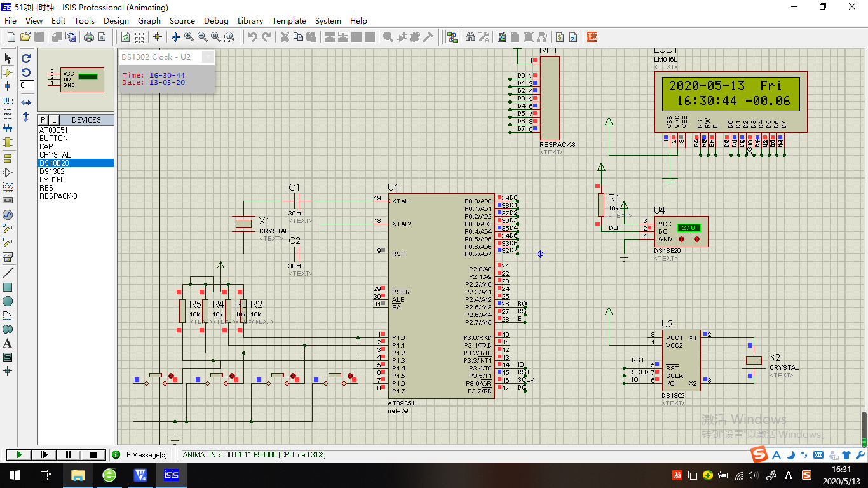
Task: Open the File menu
Action: (x=11, y=20)
